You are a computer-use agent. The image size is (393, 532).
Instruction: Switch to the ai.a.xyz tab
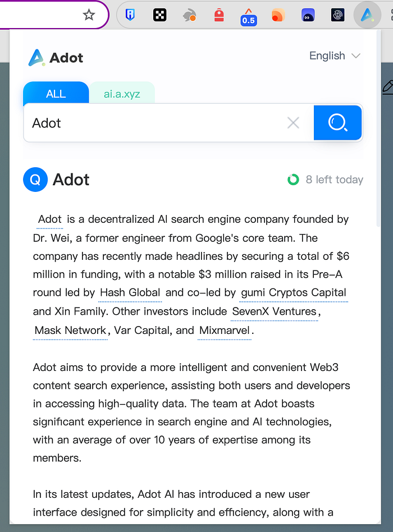[x=122, y=94]
